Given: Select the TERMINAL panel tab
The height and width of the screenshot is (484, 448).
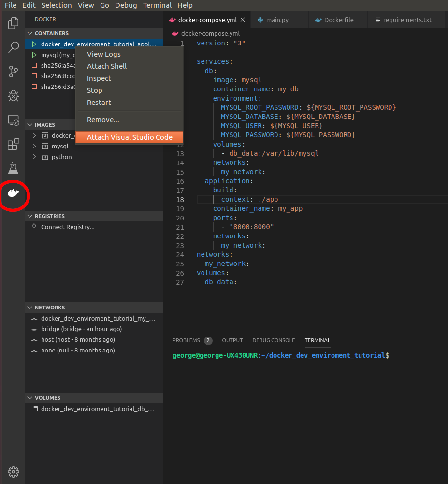Looking at the screenshot, I should (318, 340).
